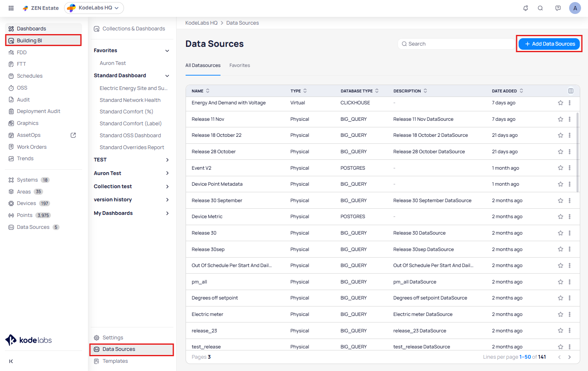Click the data sources Search field
588x371 pixels.
tap(456, 44)
